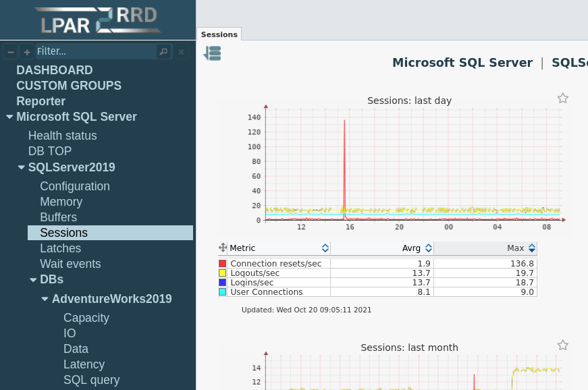Switch to the Sessions tab
The height and width of the screenshot is (390, 588).
pyautogui.click(x=219, y=34)
